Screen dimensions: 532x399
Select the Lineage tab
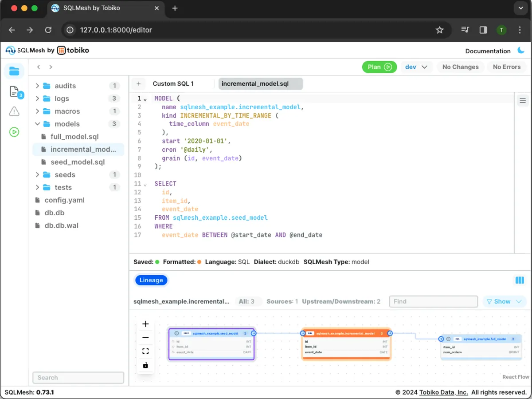151,280
